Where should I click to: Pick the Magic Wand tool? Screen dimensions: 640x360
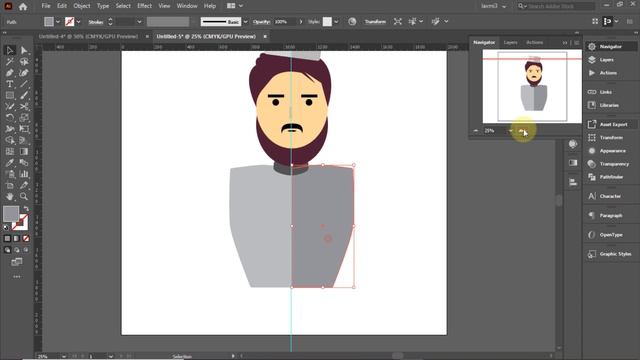(10, 62)
